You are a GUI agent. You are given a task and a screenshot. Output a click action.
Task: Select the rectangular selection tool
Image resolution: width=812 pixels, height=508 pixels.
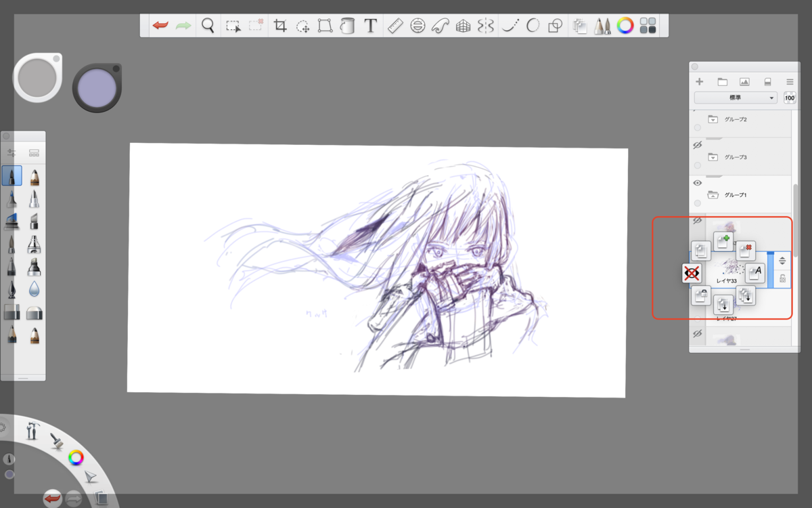(233, 26)
